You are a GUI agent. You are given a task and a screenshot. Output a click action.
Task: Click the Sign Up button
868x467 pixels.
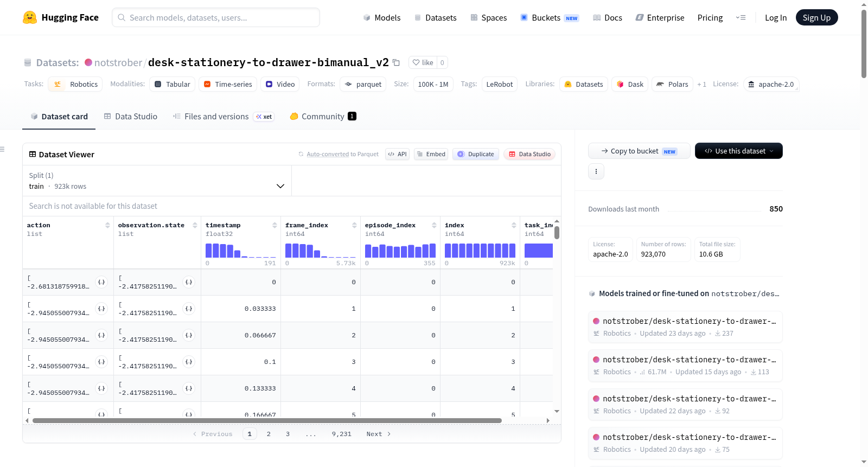point(817,17)
